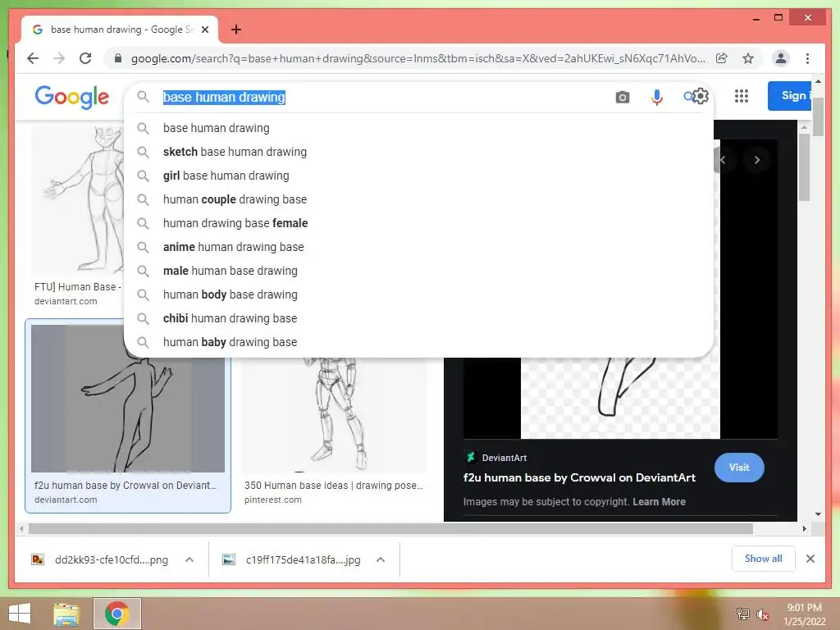Click inside the search input field
Viewport: 840px width, 630px height.
click(x=383, y=97)
